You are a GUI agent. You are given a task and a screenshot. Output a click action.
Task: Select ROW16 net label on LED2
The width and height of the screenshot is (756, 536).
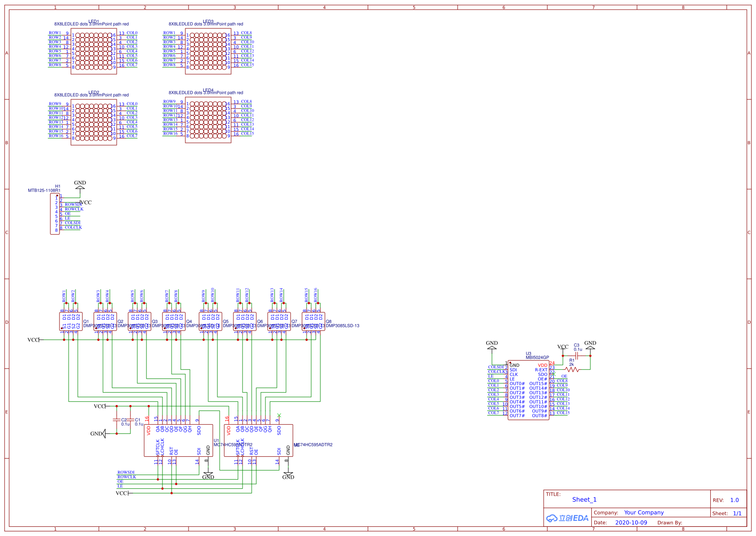click(56, 136)
